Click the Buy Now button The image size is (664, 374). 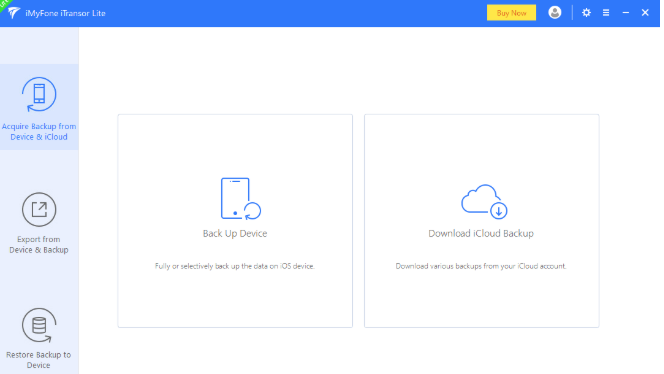[511, 13]
